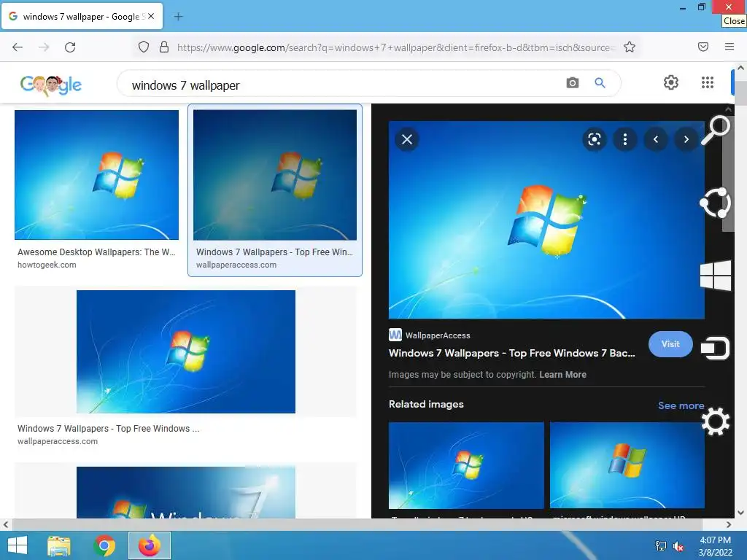Image resolution: width=747 pixels, height=560 pixels.
Task: Open the preview three-dot options menu
Action: tap(625, 139)
